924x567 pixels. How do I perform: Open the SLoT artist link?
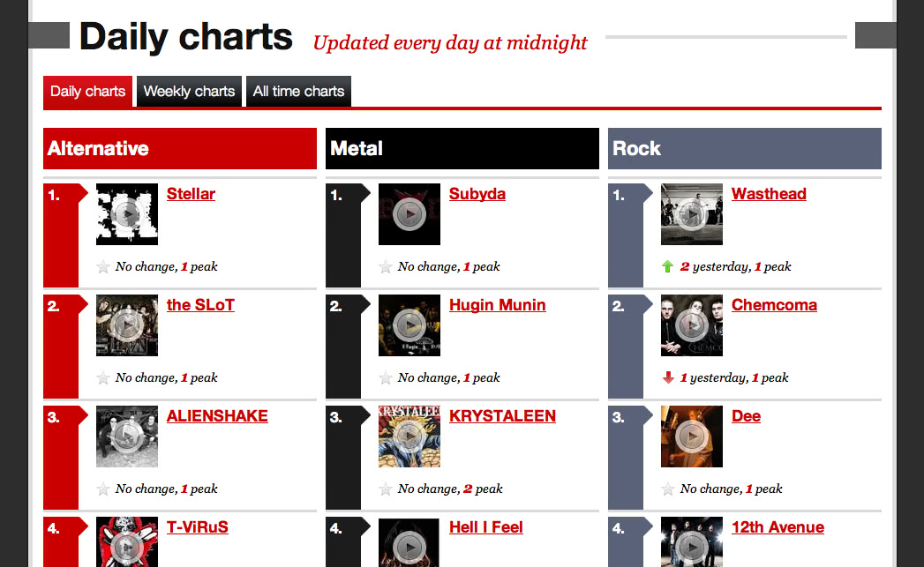[200, 305]
